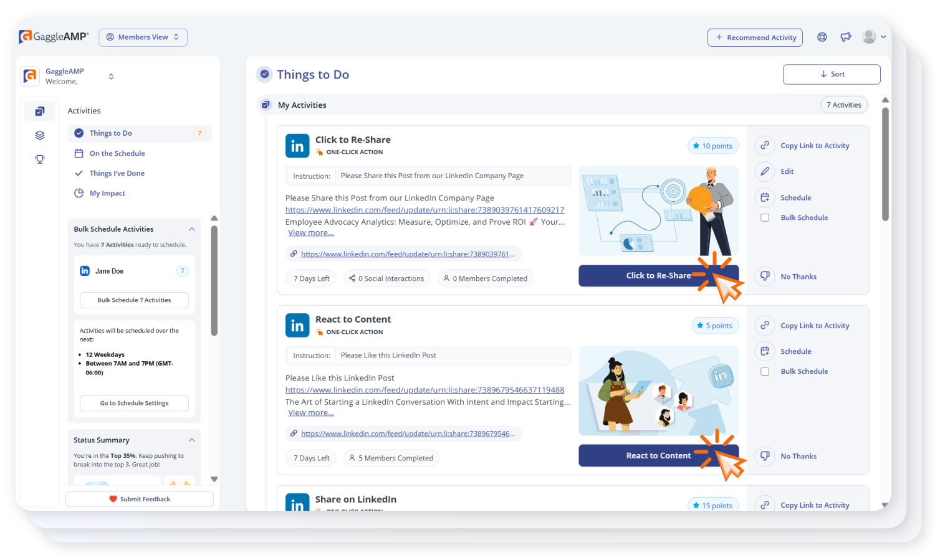Click the megaphone announcements icon

pos(845,37)
